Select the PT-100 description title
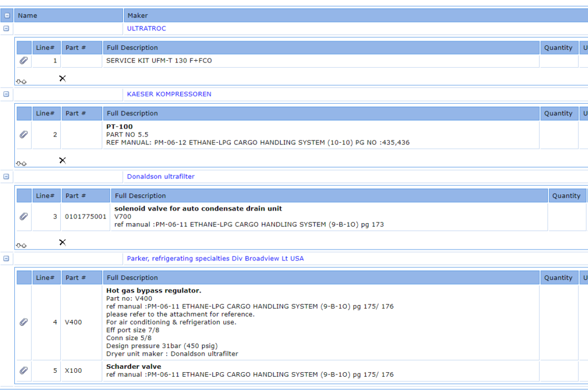 pyautogui.click(x=119, y=127)
